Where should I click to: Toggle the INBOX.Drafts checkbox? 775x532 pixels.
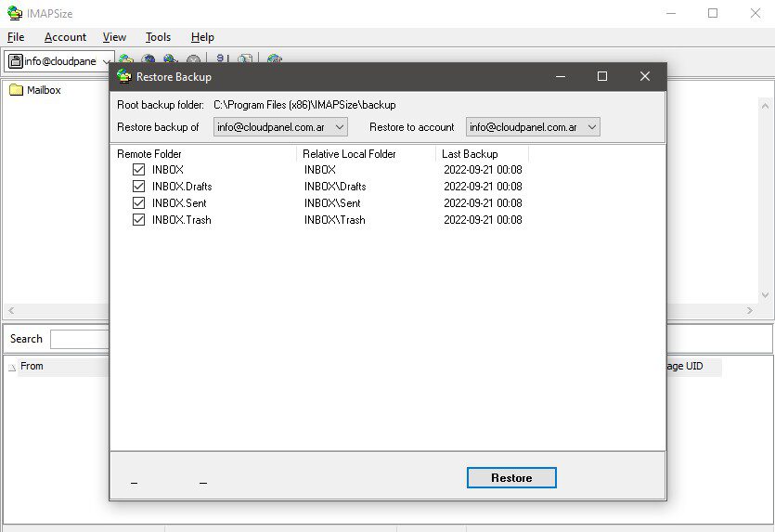(x=138, y=187)
